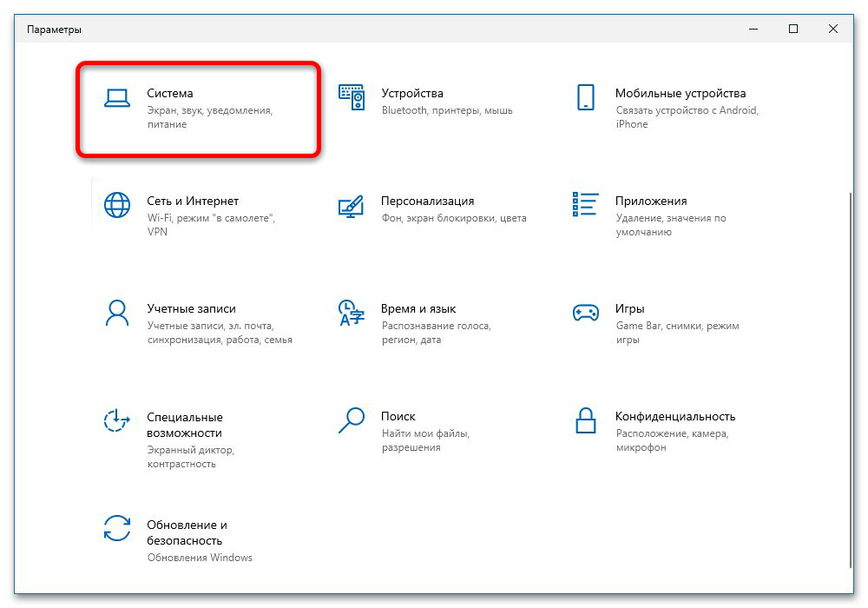Click text 'Фон, экран блокировки, цвета'
The width and height of the screenshot is (868, 608).
click(454, 218)
